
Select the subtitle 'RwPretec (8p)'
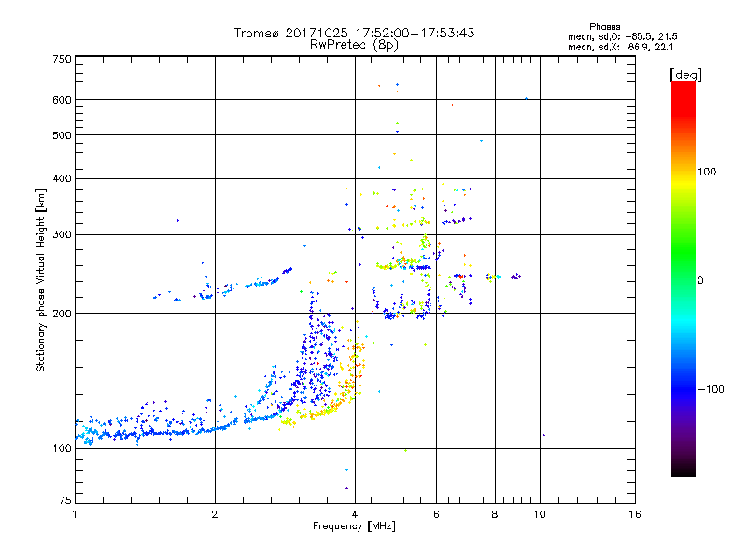pos(354,45)
